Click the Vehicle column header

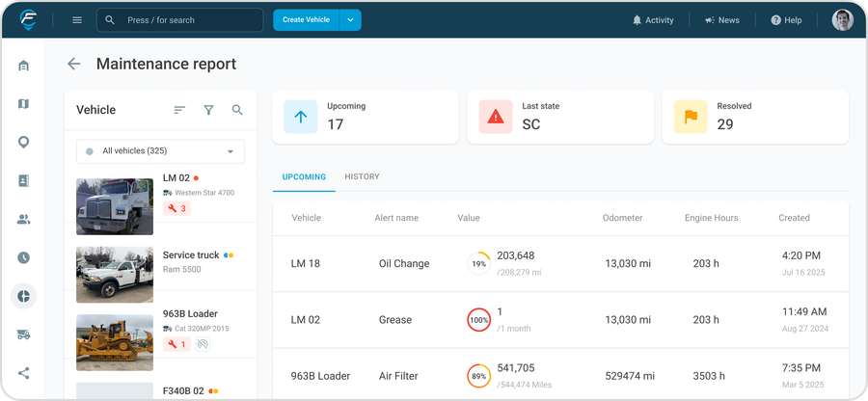click(306, 218)
